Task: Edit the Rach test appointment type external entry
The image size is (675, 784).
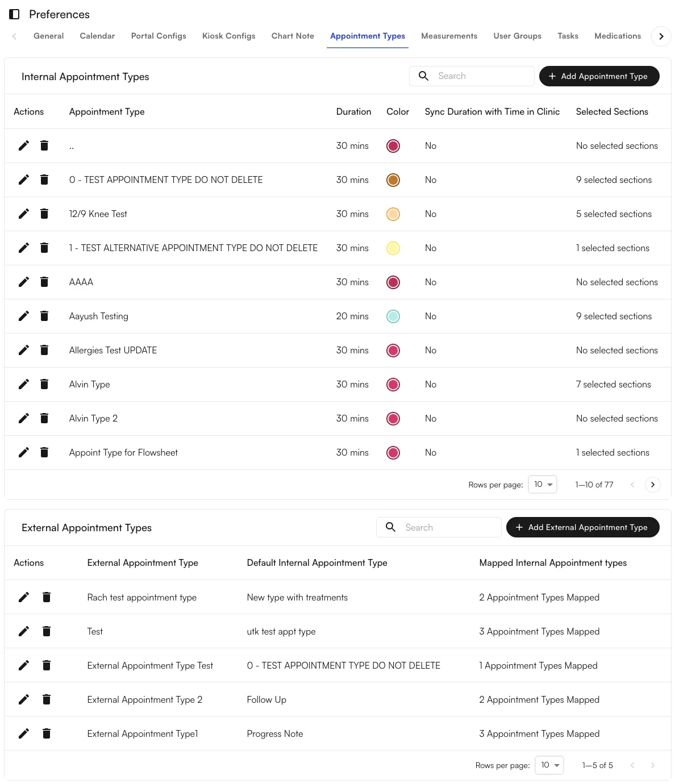Action: (23, 597)
